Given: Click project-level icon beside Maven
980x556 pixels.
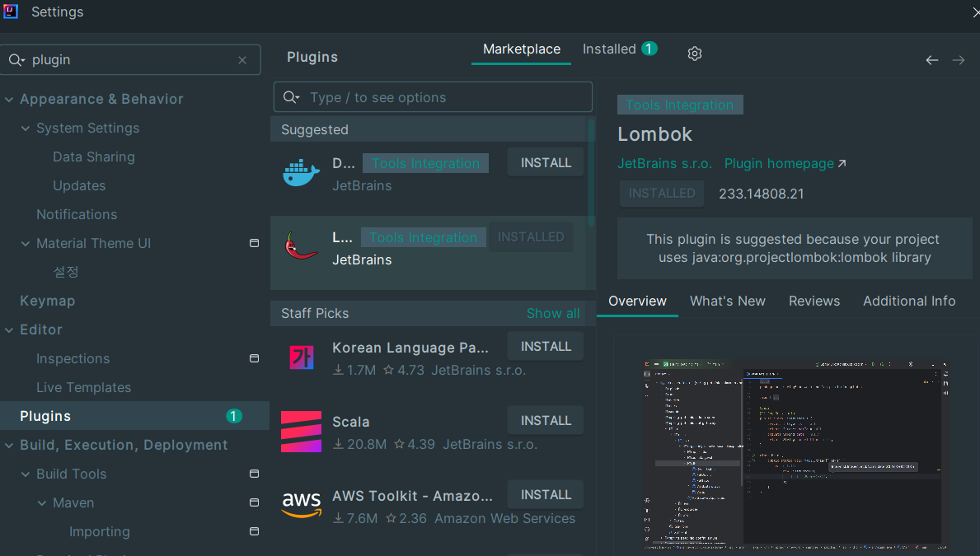Looking at the screenshot, I should (255, 502).
